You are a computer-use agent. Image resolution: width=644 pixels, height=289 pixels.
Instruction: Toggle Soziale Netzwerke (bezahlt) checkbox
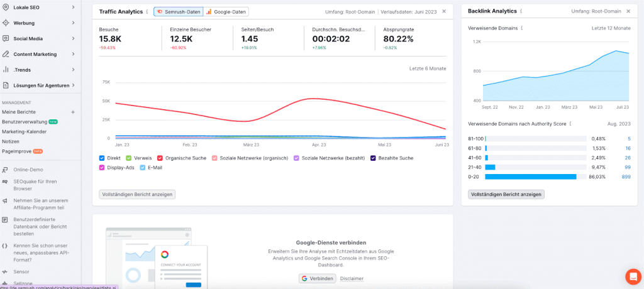pos(296,158)
